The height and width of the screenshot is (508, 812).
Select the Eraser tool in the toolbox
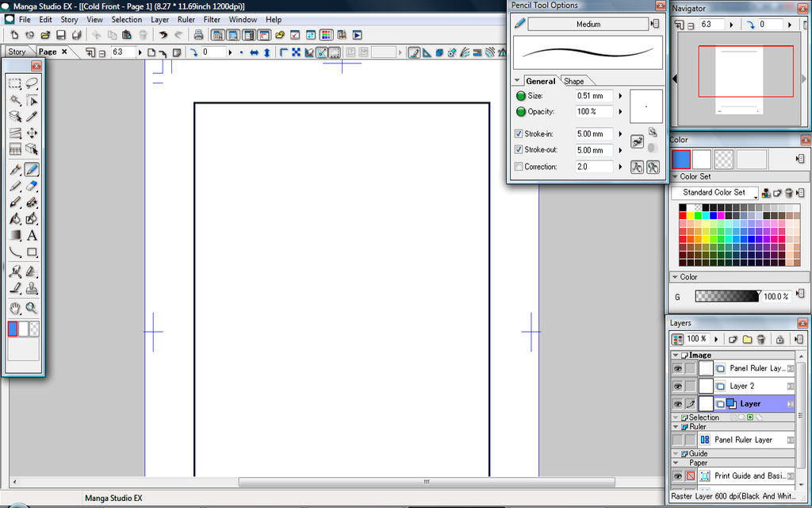(x=32, y=186)
